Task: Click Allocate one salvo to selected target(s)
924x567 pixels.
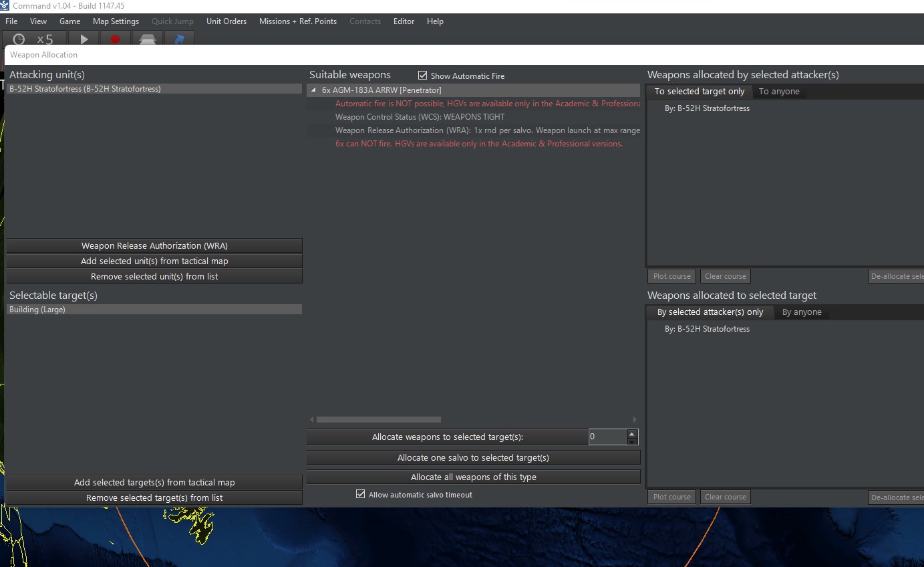Action: (473, 457)
